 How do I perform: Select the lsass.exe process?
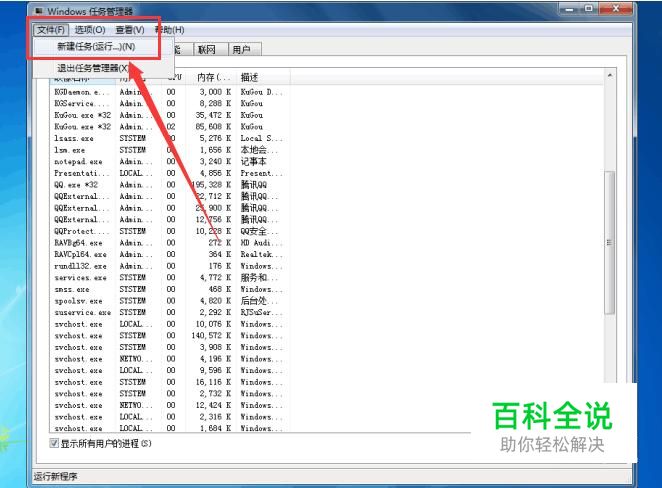click(x=169, y=138)
